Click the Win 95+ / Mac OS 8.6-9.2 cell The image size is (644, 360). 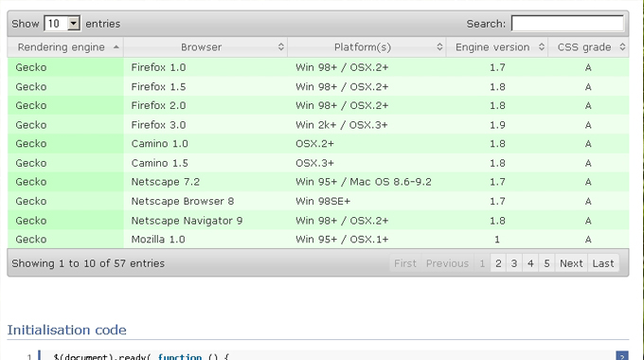click(x=367, y=182)
